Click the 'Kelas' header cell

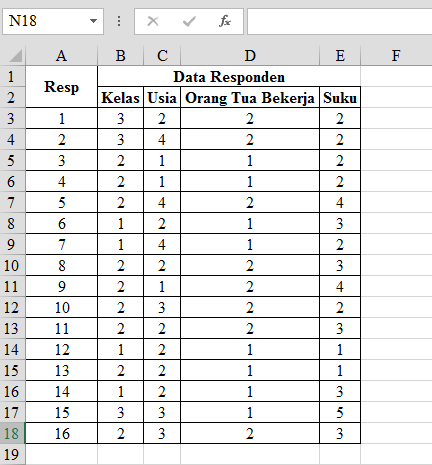click(x=120, y=97)
